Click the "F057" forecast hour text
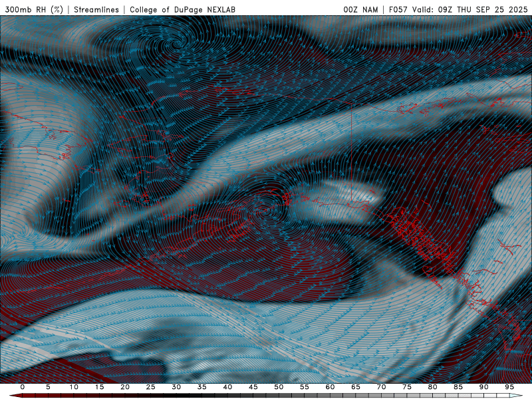 [398, 10]
